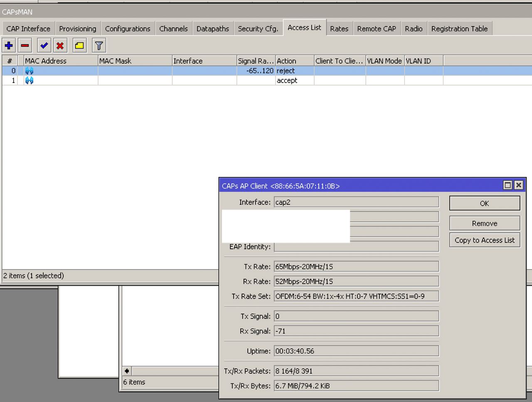Open the Datapaths tab
The width and height of the screenshot is (532, 402).
[x=213, y=29]
